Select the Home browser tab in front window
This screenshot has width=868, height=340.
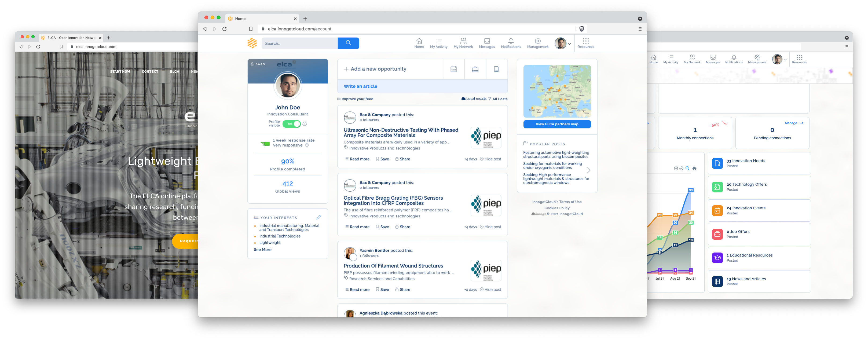(262, 19)
